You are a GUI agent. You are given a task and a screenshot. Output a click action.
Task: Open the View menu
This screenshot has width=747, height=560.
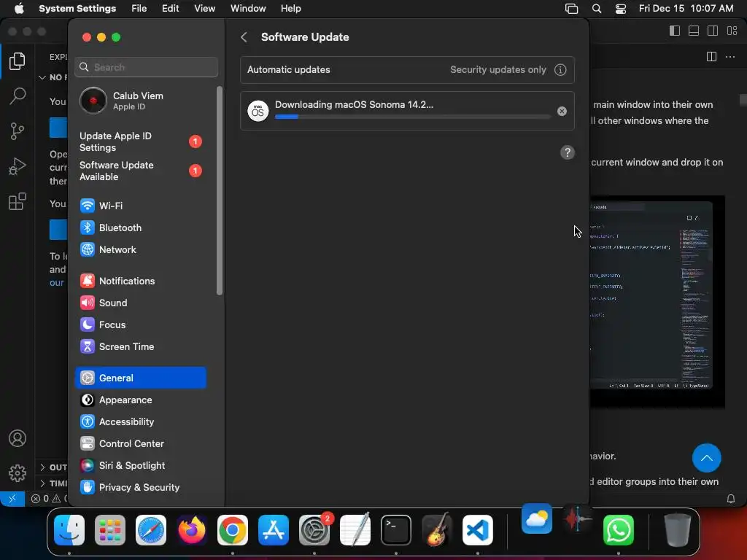(204, 9)
